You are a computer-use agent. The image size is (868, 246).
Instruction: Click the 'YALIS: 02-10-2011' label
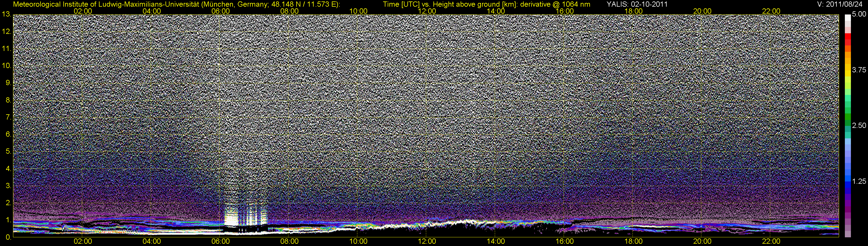(x=637, y=4)
